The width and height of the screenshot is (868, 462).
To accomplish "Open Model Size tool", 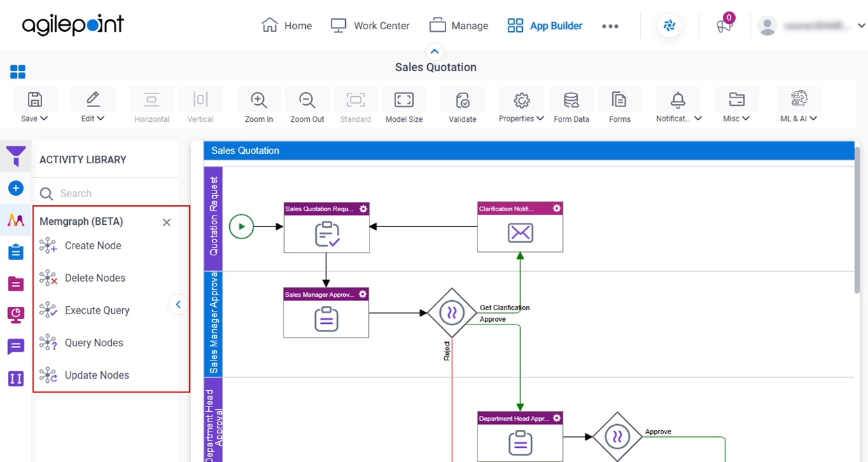I will (404, 100).
